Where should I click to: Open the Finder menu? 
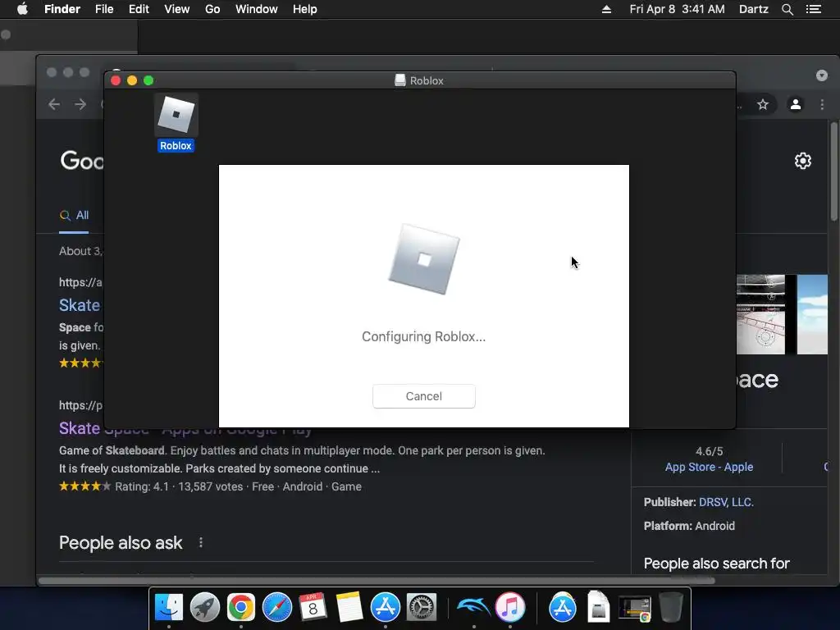[x=62, y=9]
